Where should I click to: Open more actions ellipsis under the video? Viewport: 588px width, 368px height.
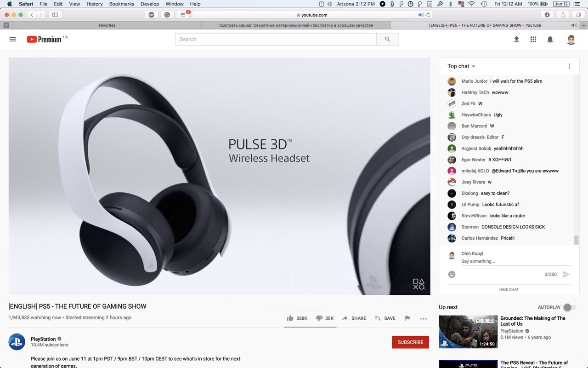(424, 318)
